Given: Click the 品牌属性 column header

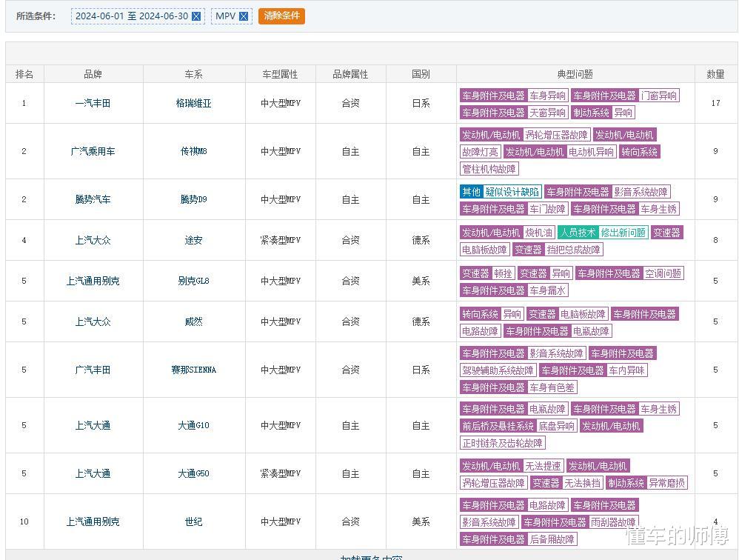Looking at the screenshot, I should (350, 74).
